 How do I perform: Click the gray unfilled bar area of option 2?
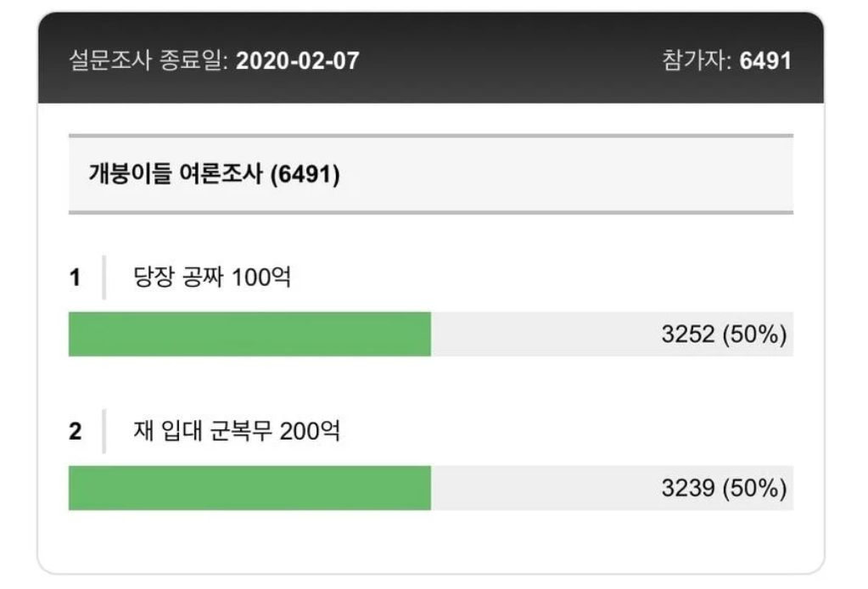[543, 488]
